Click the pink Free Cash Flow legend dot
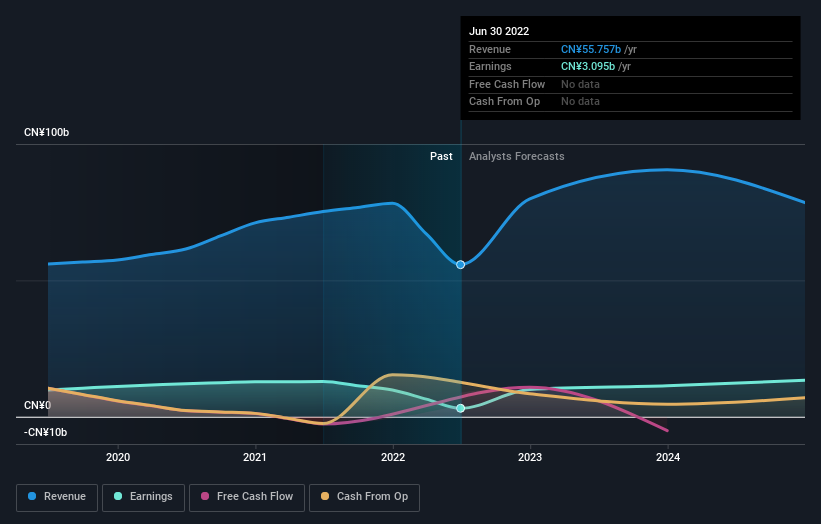Screen dimensions: 821x524 coord(205,496)
